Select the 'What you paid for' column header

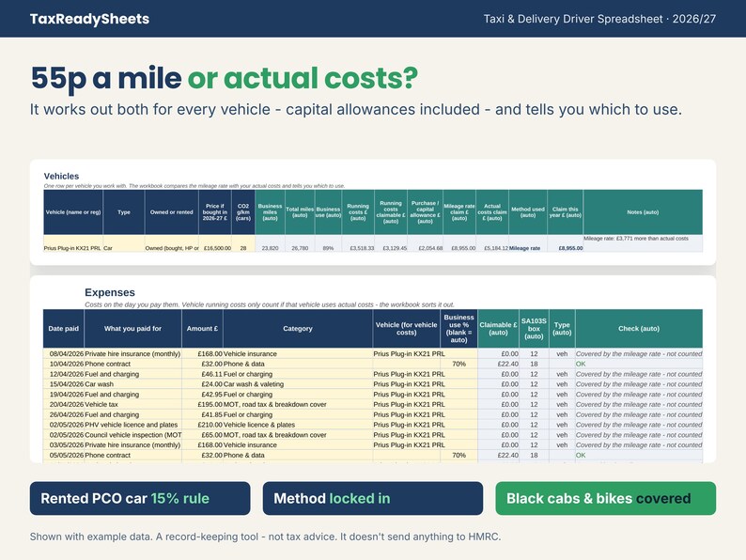click(132, 328)
